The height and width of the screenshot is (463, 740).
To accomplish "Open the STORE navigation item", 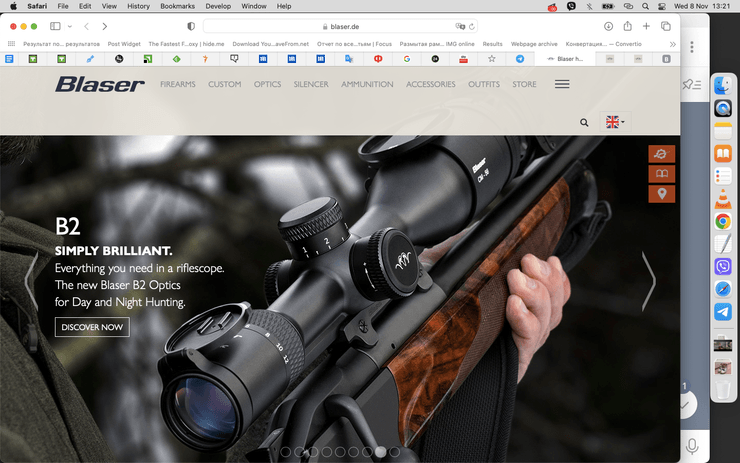I will pos(524,84).
